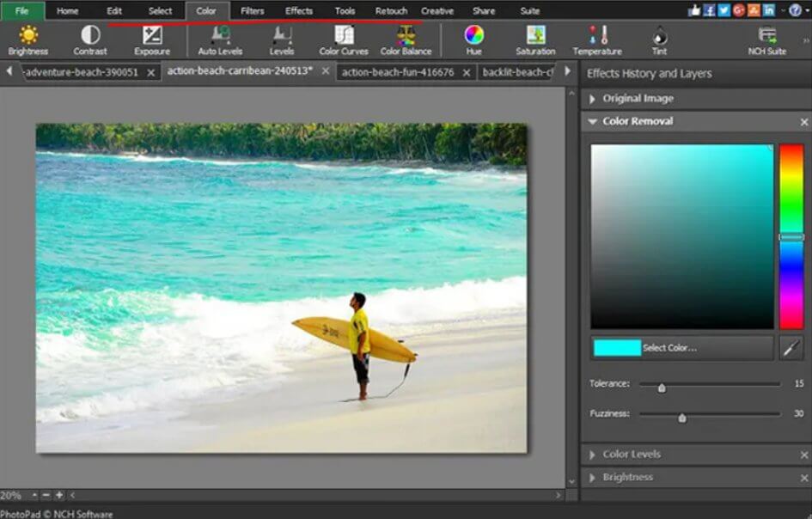This screenshot has height=519, width=812.
Task: Switch to the Effects tab
Action: (x=299, y=10)
